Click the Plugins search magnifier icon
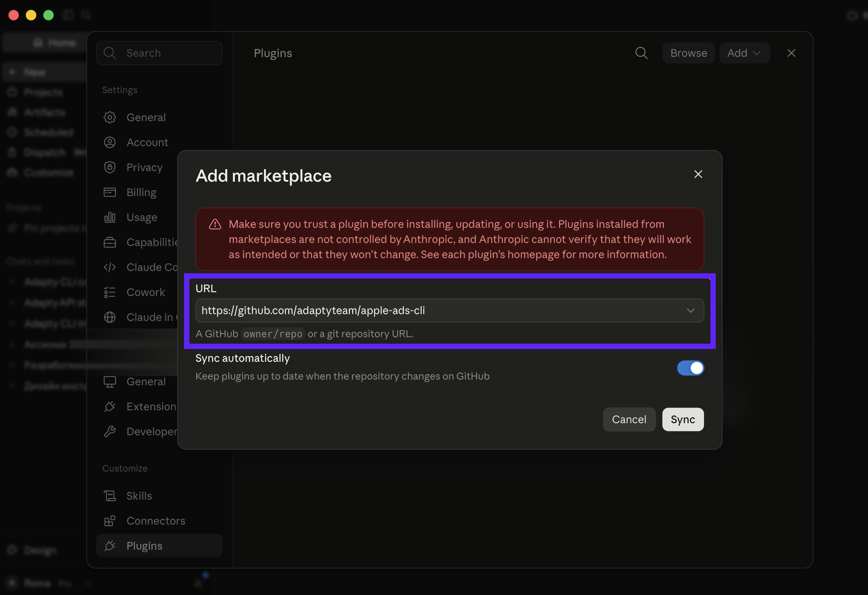Screen dimensions: 868x595 point(641,53)
